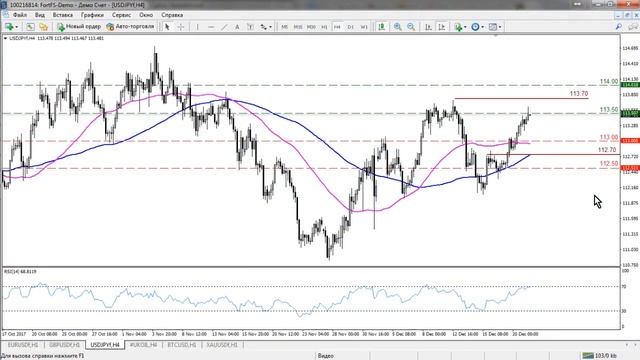Switch to EURUSD,H1 chart tab

pos(23,345)
